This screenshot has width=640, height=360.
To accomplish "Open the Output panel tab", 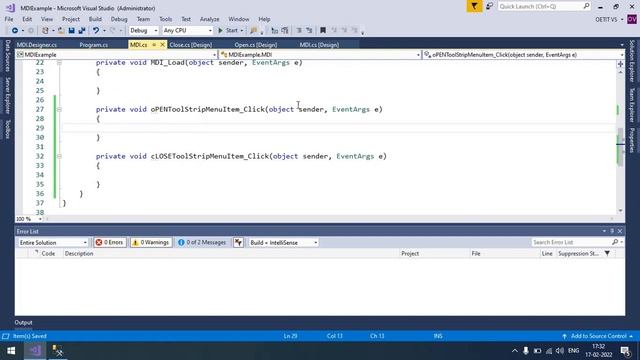I will (x=23, y=322).
